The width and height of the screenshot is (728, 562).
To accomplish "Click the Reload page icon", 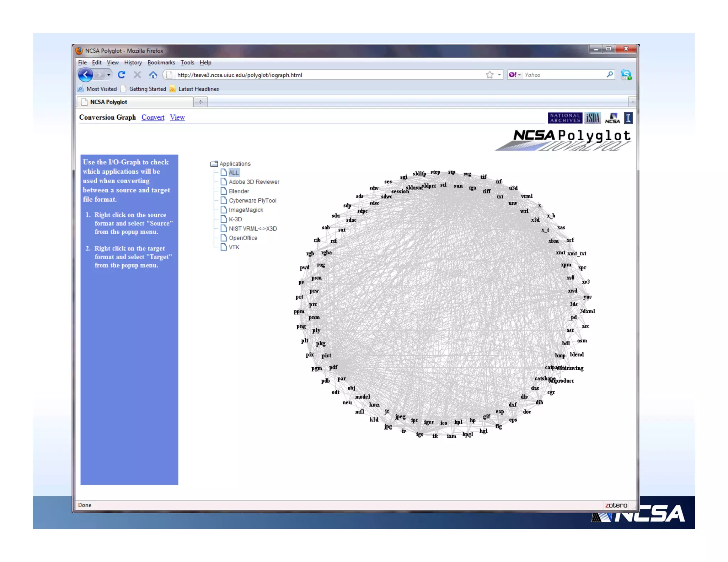I will coord(122,75).
